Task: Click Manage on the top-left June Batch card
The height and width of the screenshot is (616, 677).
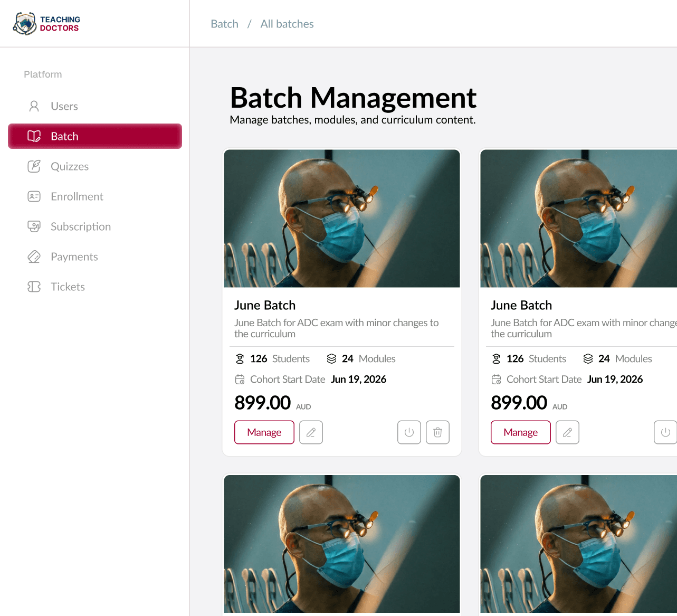Action: (264, 432)
